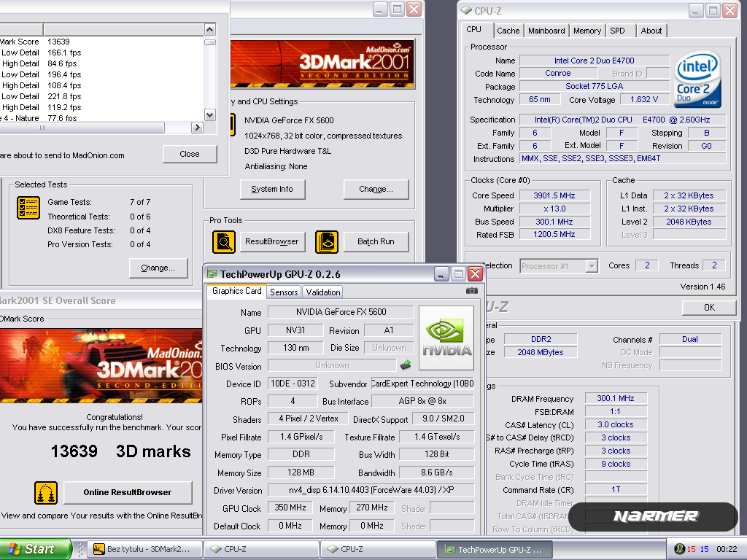Open the GPU-Z Validation tab

click(323, 292)
